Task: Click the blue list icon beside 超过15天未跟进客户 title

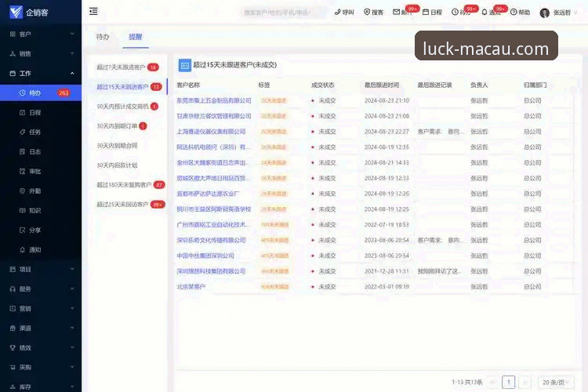Action: pos(184,65)
